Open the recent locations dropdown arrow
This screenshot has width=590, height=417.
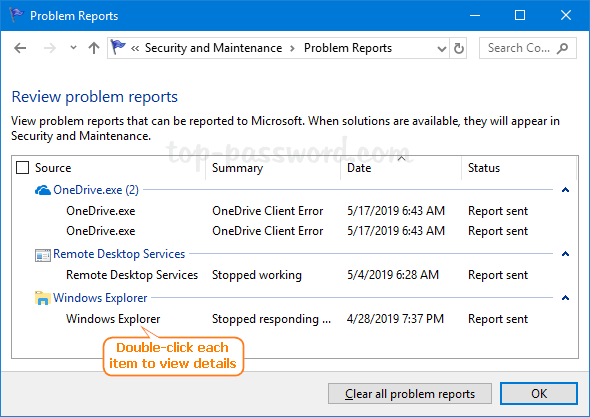tap(73, 48)
